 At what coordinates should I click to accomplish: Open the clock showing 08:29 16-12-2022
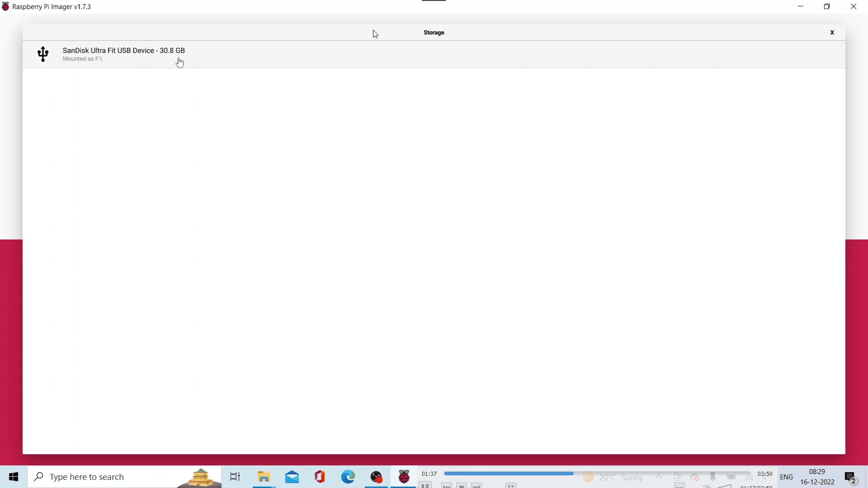coord(817,477)
